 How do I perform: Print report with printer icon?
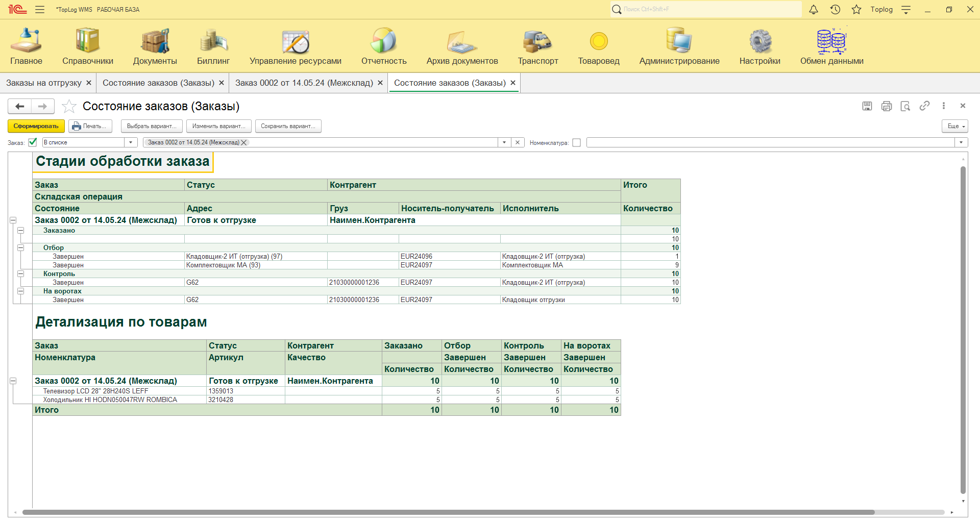[x=887, y=106]
